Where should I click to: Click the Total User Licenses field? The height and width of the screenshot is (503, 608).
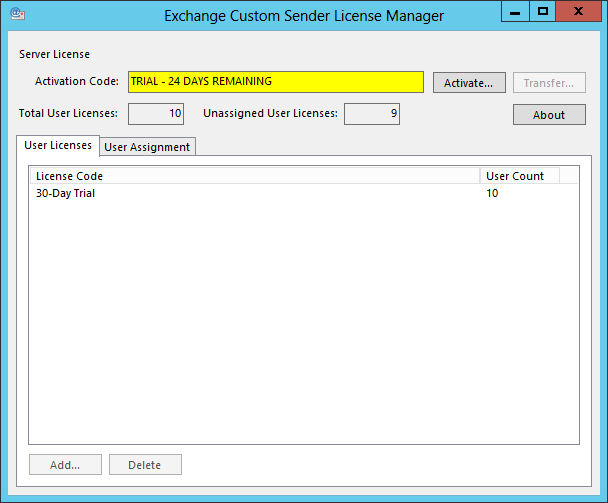click(156, 114)
